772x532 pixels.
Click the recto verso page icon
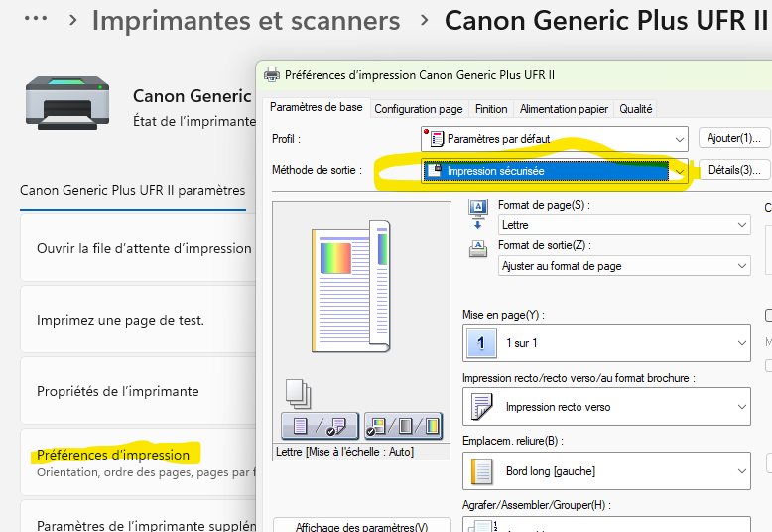pyautogui.click(x=481, y=406)
